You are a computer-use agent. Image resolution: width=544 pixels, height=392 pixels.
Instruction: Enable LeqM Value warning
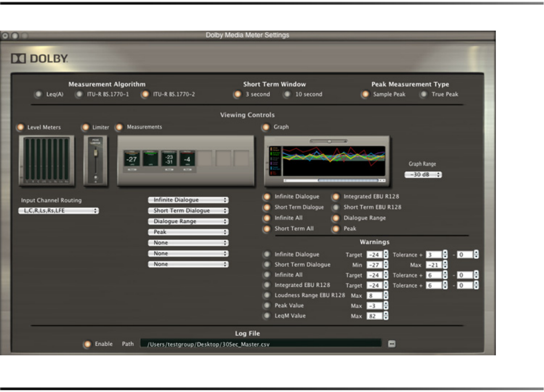click(267, 316)
